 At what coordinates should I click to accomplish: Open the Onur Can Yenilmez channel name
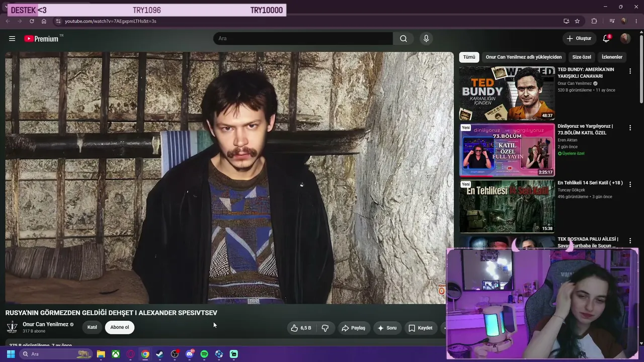[45, 324]
